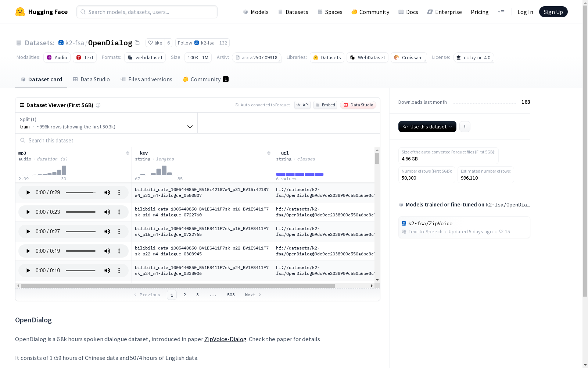This screenshot has width=588, height=368.
Task: Click Next page in pagination
Action: pos(253,295)
